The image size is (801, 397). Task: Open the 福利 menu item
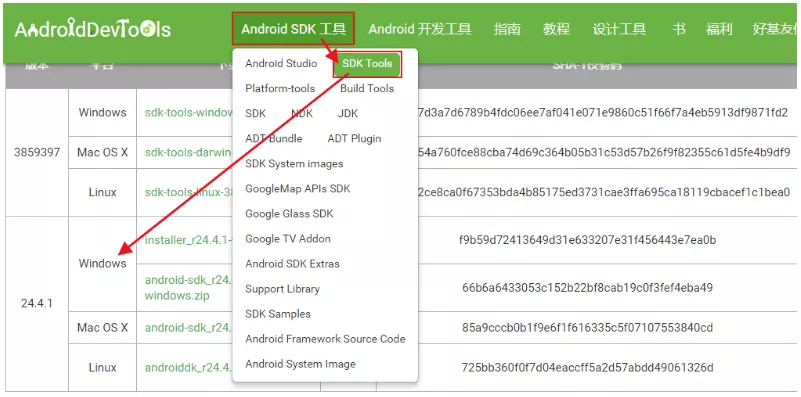719,29
